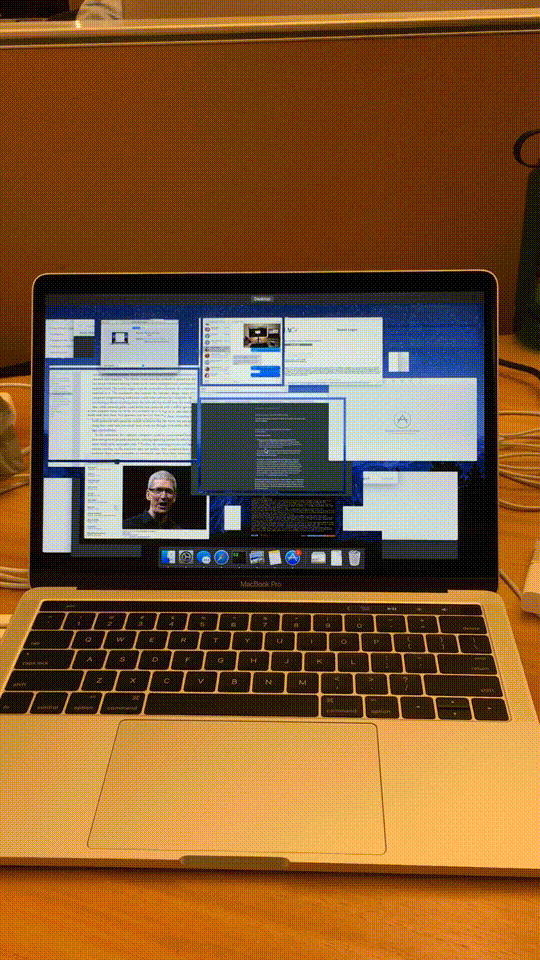Open the Preview picture icon in the Dock

(257, 557)
